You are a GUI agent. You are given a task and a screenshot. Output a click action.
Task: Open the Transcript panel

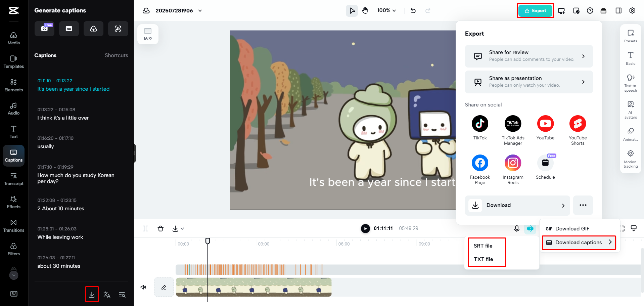[13, 179]
